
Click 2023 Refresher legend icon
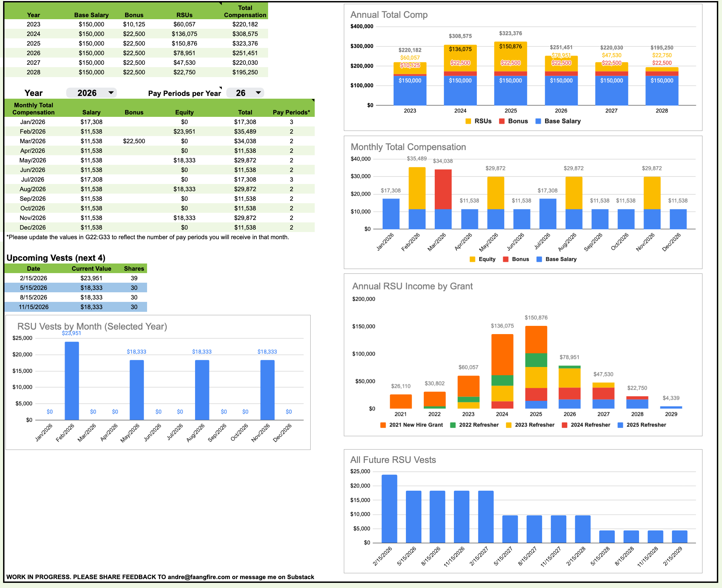click(x=509, y=425)
